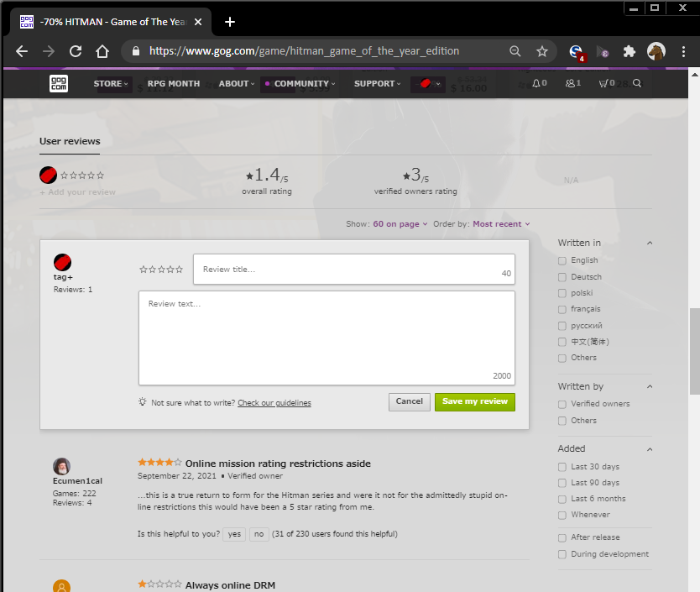Open Chrome three-dot menu
Image resolution: width=700 pixels, height=592 pixels.
[x=683, y=51]
